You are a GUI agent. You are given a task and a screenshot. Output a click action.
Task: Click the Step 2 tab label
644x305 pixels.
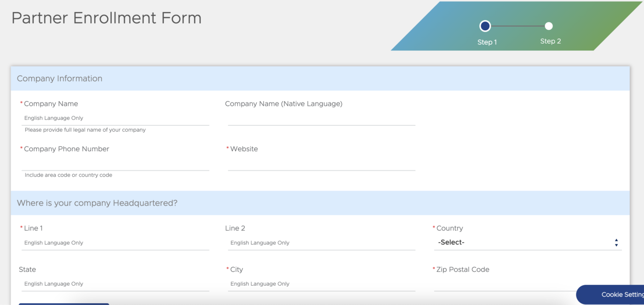[x=550, y=41]
